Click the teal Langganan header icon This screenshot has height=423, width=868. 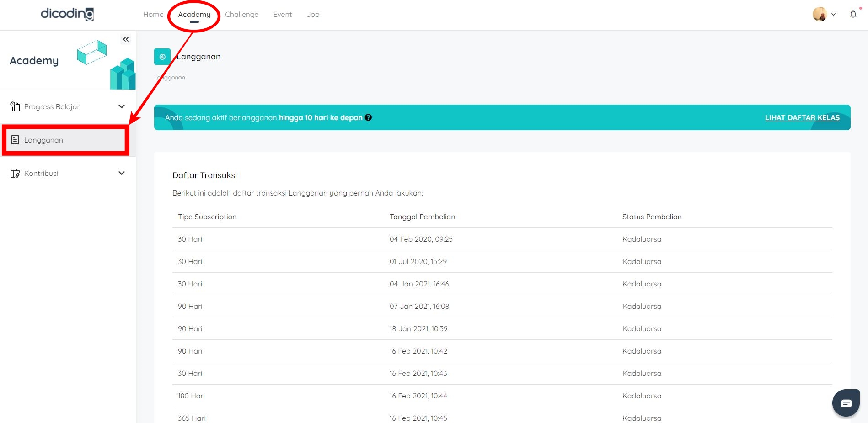tap(162, 57)
